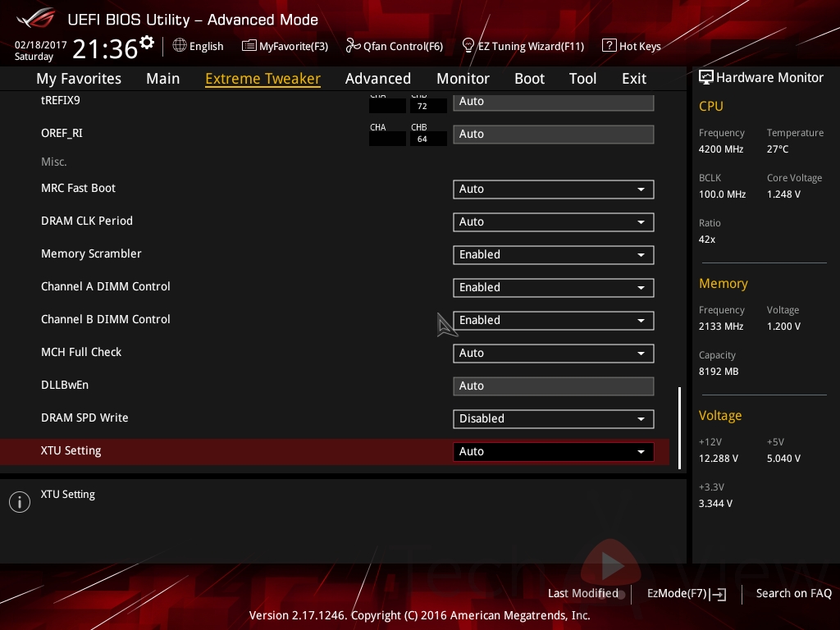Screen dimensions: 840x630
Task: Click Search on FAQ link
Action: coord(793,593)
